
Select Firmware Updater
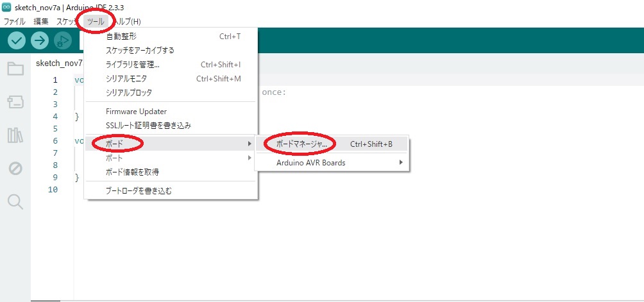tap(171, 111)
